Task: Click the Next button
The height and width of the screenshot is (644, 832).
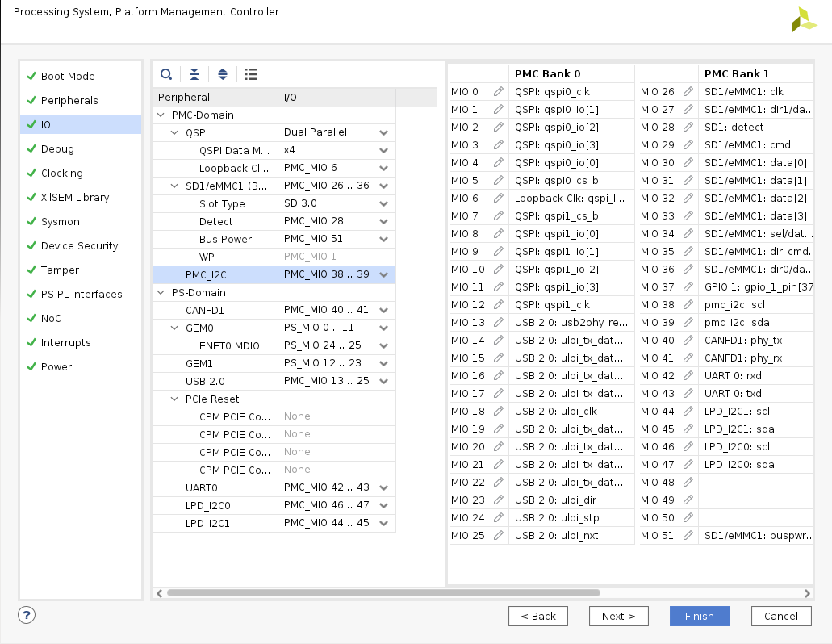Action: point(618,617)
